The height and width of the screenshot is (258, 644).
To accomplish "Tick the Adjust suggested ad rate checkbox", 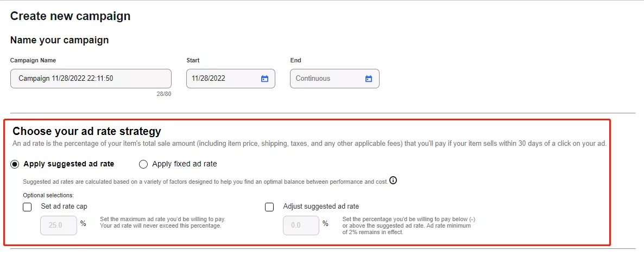I will click(269, 207).
